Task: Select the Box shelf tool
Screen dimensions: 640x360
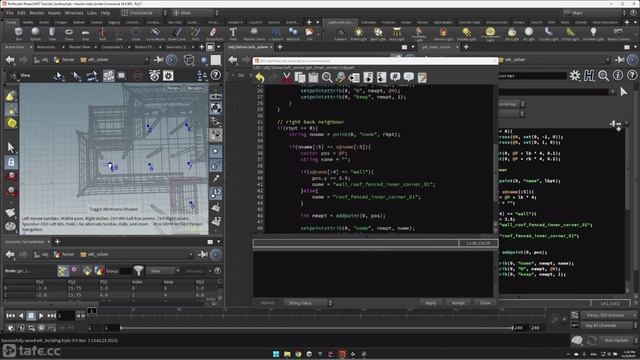Action: tap(18, 33)
